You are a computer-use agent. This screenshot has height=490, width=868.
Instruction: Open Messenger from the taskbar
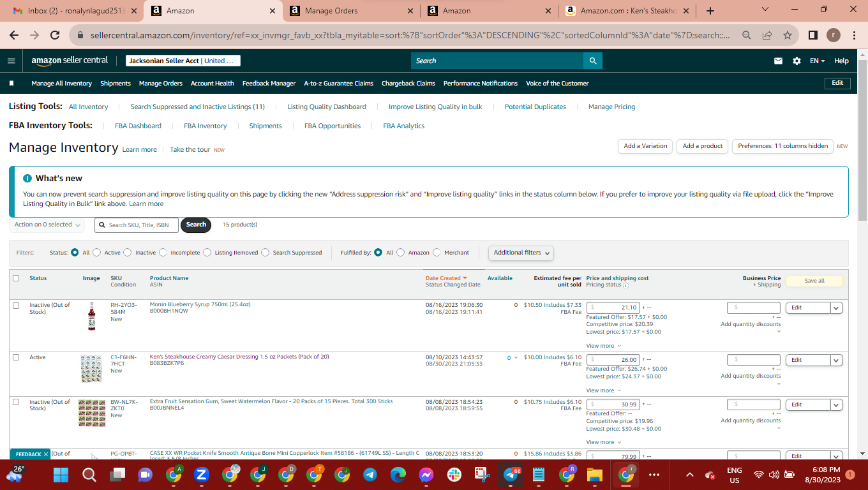426,475
